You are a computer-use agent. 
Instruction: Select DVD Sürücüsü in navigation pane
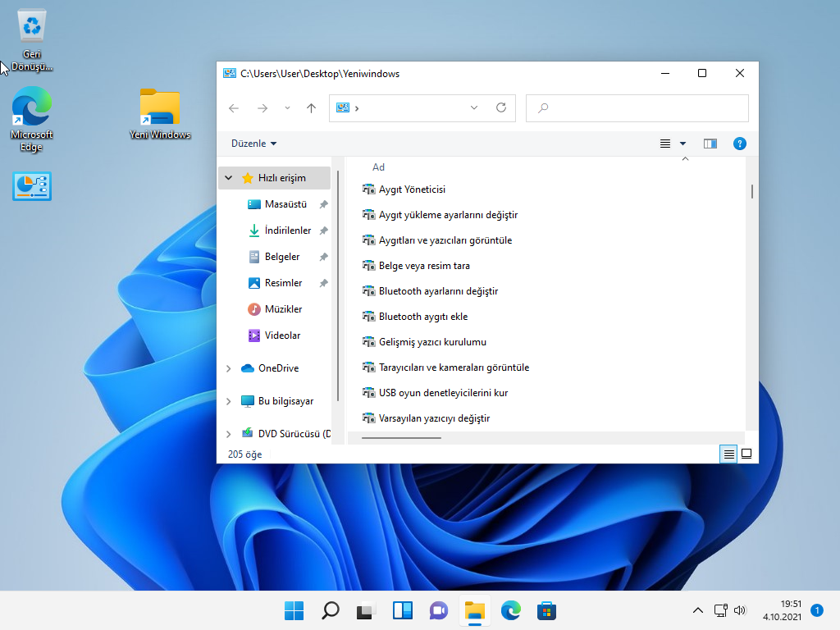pyautogui.click(x=294, y=434)
